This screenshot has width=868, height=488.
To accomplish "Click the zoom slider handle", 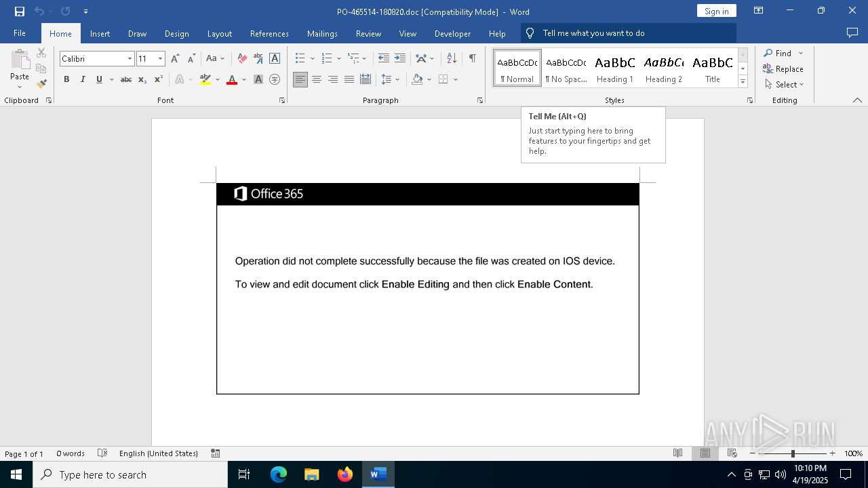I will [793, 453].
